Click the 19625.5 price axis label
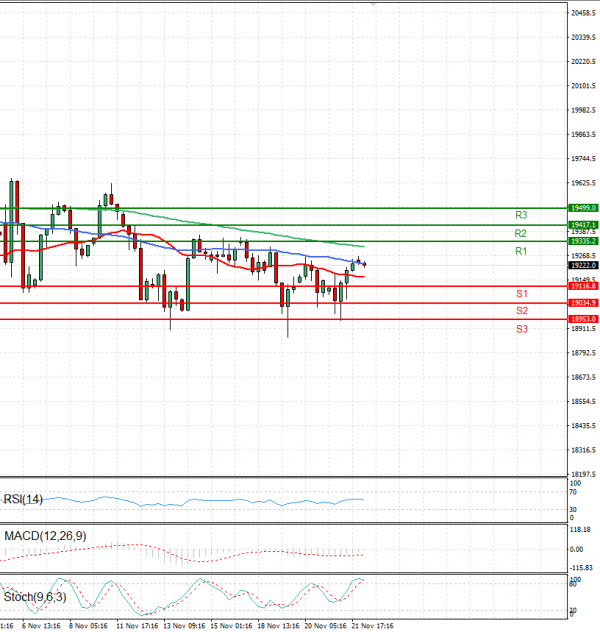This screenshot has height=632, width=600. coord(583,183)
